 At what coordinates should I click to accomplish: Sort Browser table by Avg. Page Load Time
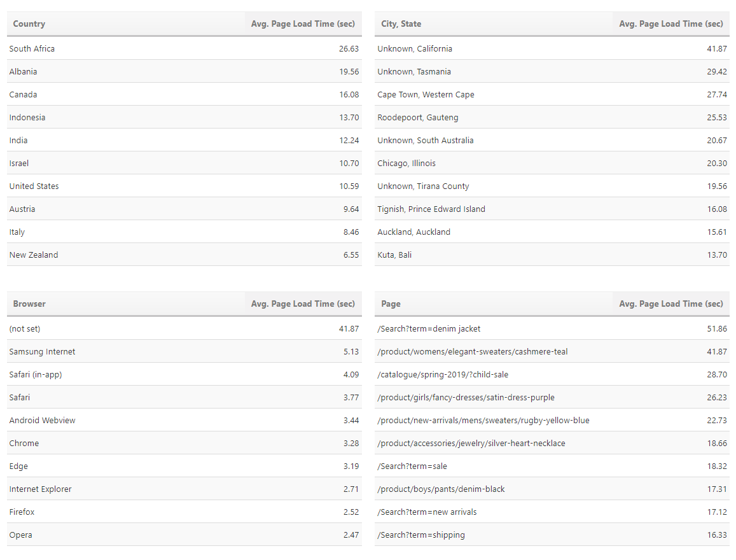(303, 304)
